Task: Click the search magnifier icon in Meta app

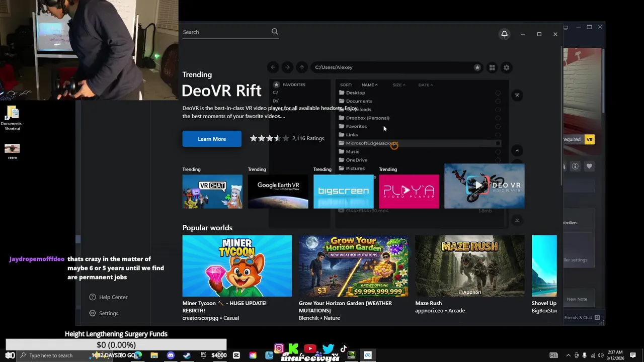Action: point(275,32)
